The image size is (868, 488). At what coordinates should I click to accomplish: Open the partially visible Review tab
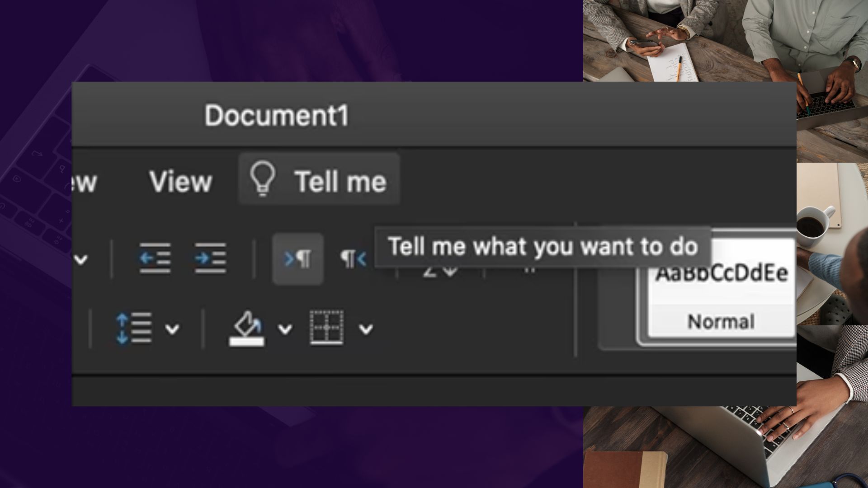[84, 182]
